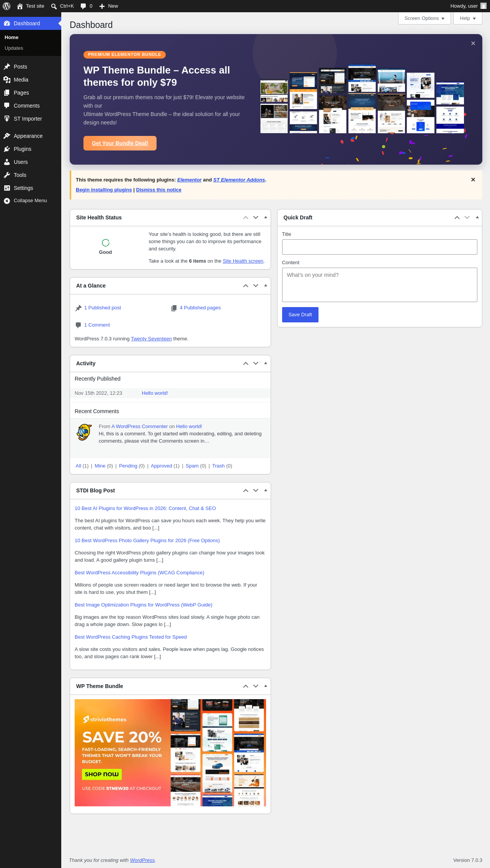Click Get Your Bundle Deal button
490x868 pixels.
(x=120, y=143)
